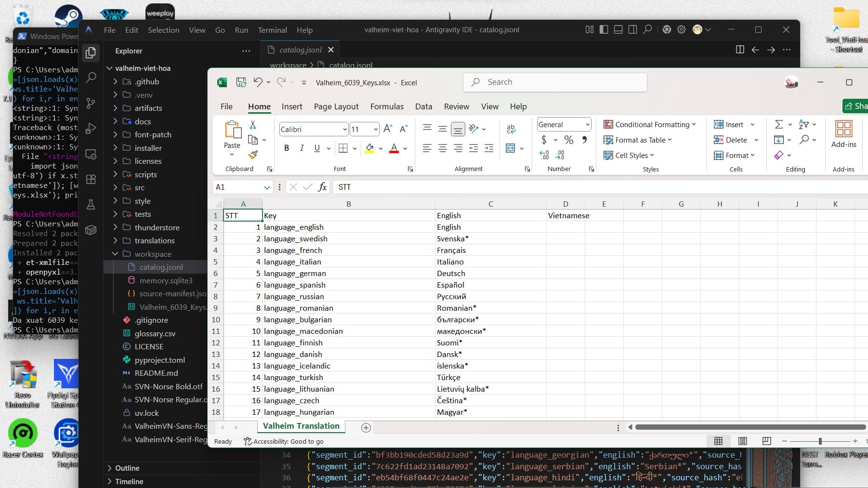Open the Home ribbon tab
Screen dimensions: 868x488
point(259,106)
